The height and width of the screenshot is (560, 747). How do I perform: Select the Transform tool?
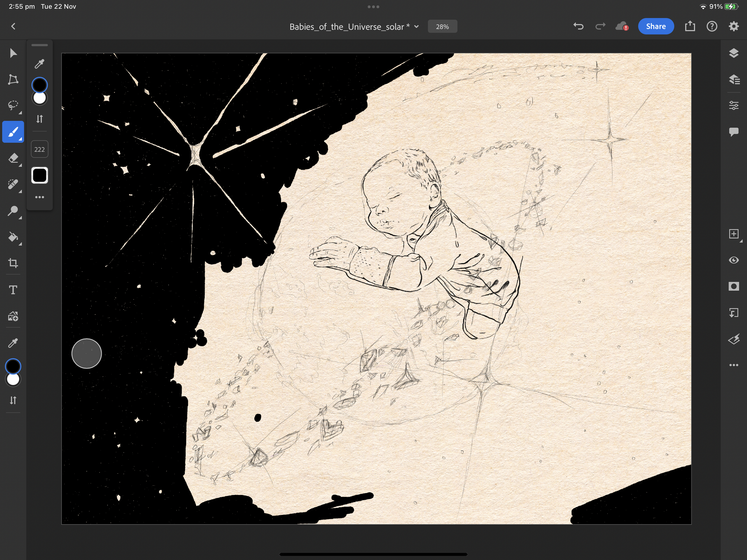(13, 80)
